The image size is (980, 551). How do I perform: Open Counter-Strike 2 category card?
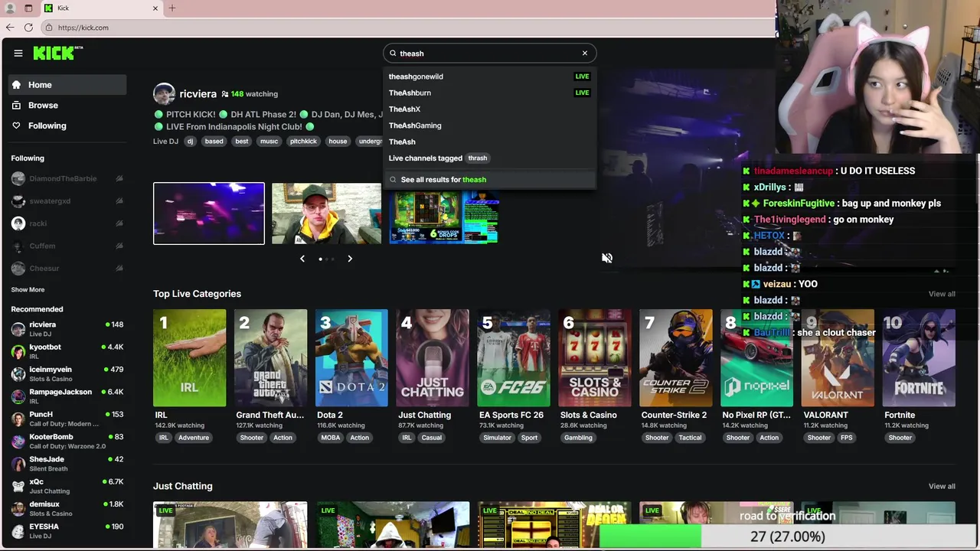[x=676, y=358]
